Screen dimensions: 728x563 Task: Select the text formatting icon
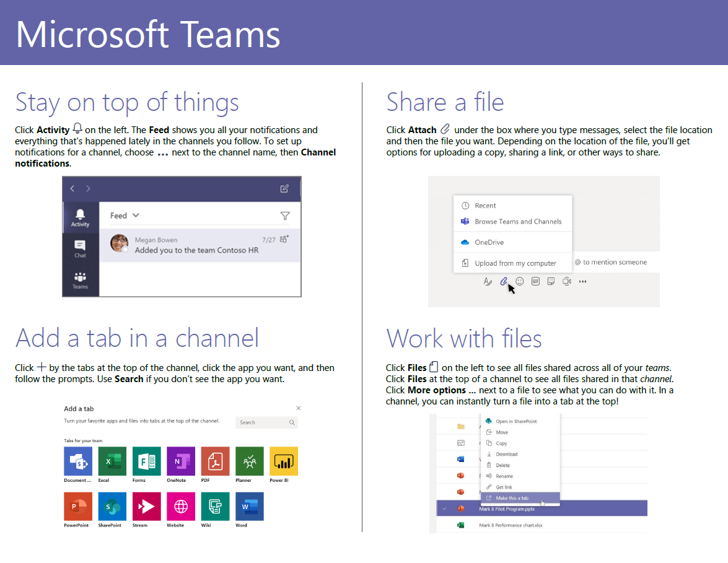coord(488,281)
